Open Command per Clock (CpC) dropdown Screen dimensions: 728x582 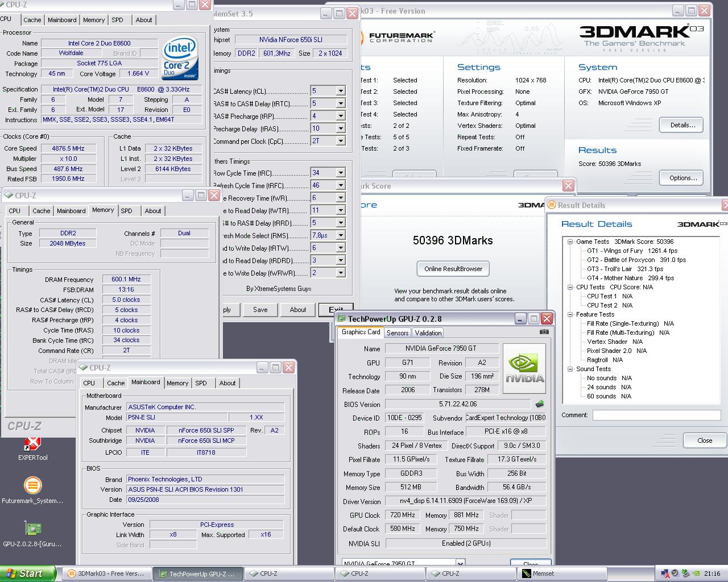point(341,141)
